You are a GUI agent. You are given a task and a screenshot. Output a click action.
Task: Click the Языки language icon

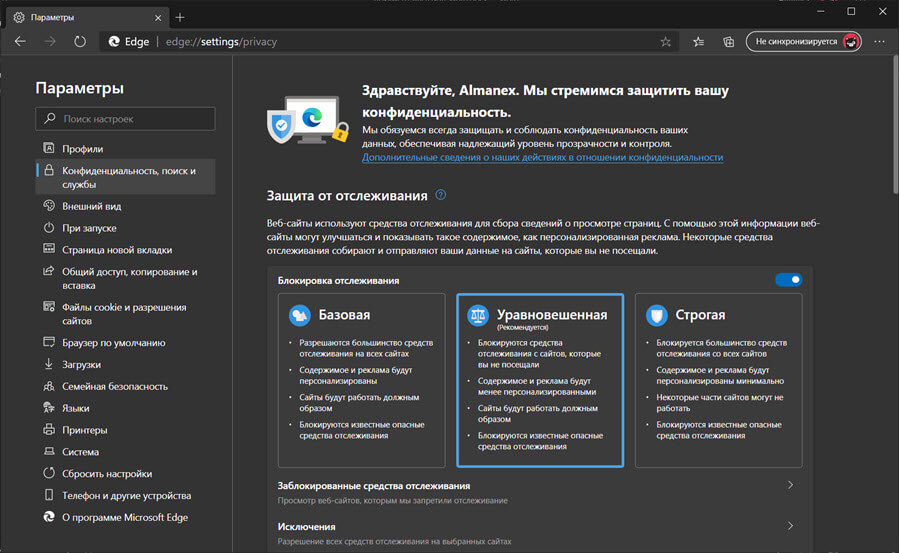point(49,408)
